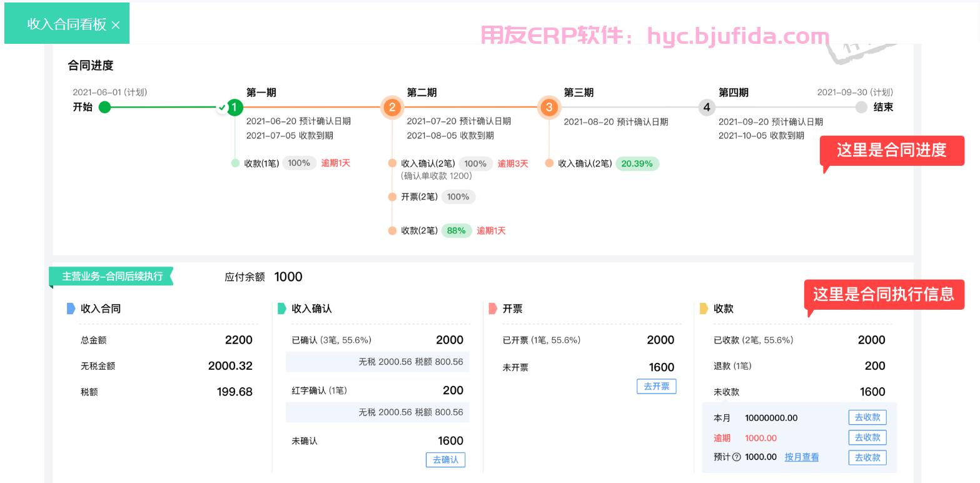Click the 去开票 button
Screen dimensions: 980x483
coord(657,387)
